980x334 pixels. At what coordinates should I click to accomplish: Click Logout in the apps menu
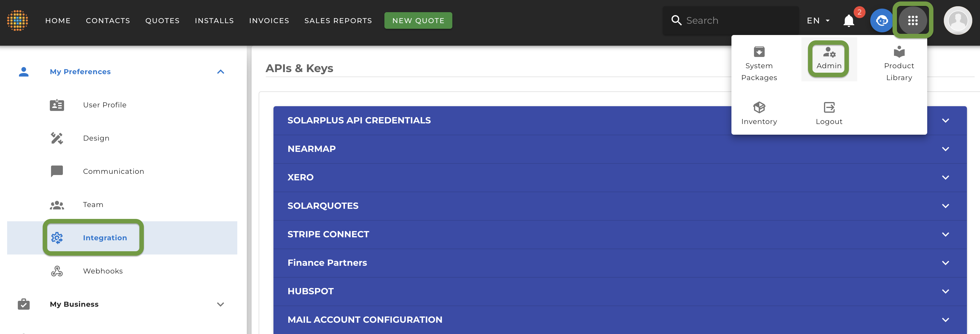tap(829, 113)
